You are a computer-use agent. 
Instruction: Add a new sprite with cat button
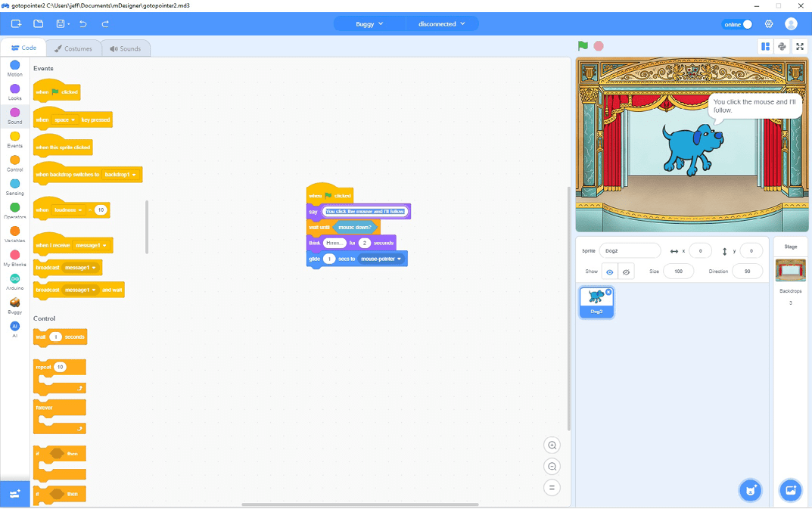751,490
